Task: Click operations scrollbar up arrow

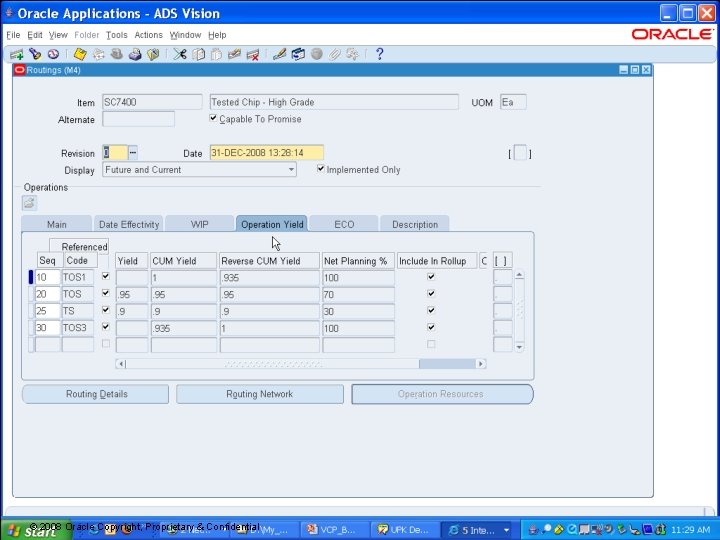Action: tap(519, 275)
